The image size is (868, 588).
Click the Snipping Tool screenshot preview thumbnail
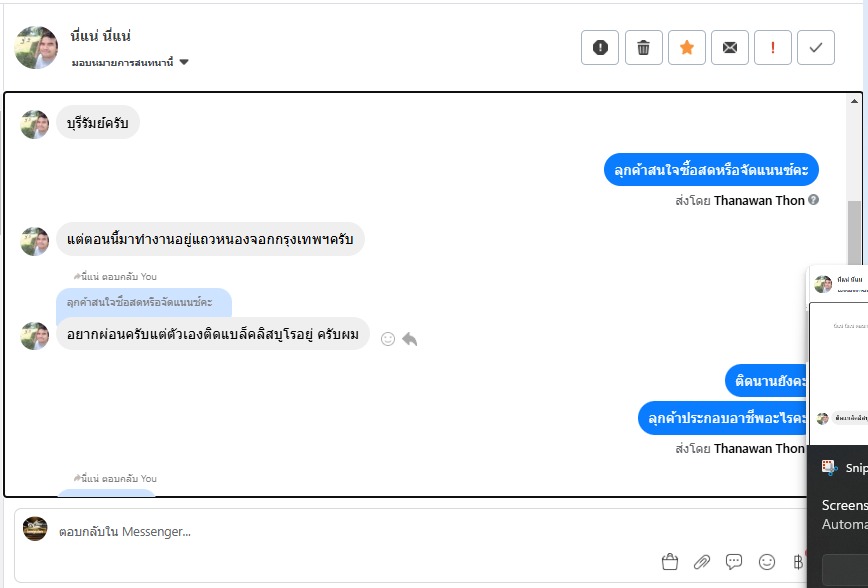840,360
